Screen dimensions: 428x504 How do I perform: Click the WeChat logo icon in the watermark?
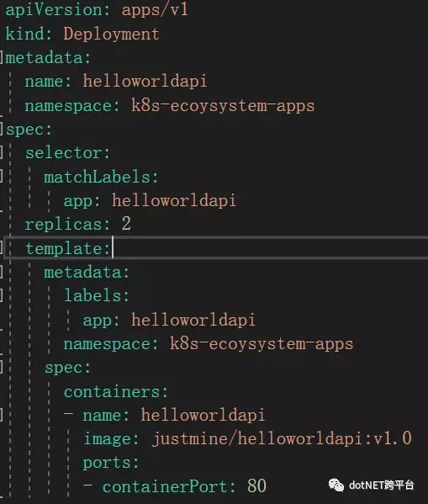(336, 485)
